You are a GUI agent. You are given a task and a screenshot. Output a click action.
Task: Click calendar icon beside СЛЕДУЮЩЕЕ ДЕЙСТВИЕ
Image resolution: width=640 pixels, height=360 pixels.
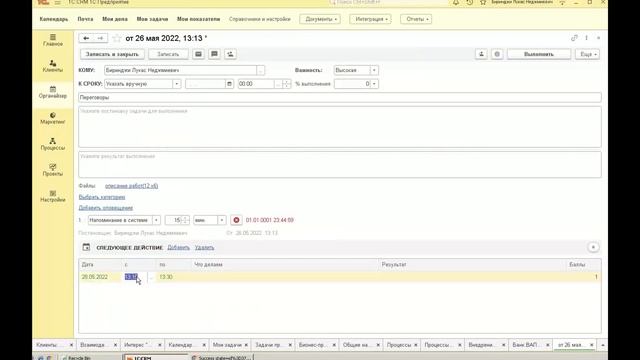pos(86,247)
